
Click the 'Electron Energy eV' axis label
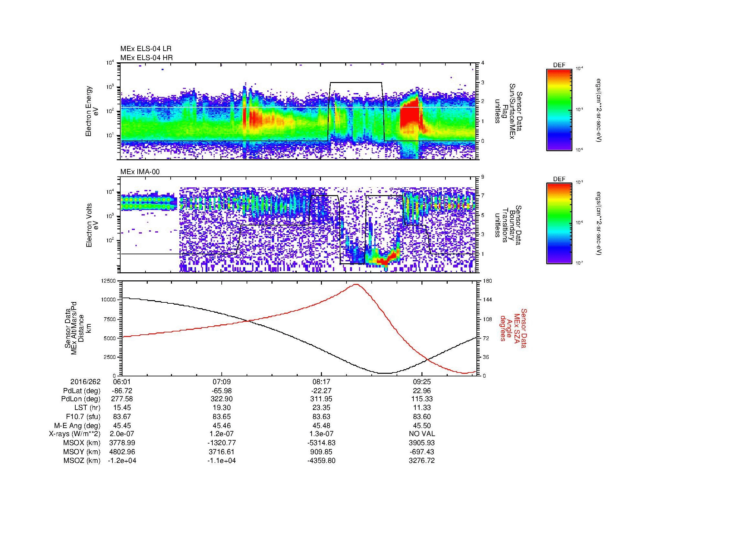[x=92, y=111]
